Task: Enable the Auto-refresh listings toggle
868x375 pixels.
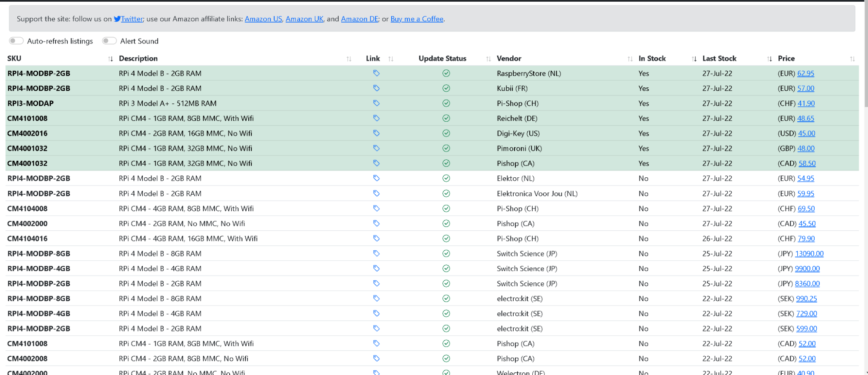Action: [17, 41]
